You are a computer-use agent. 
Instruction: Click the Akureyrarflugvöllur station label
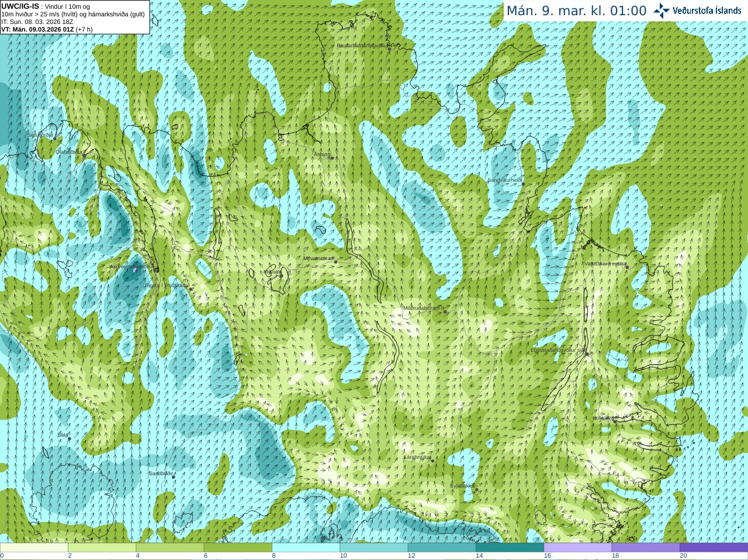132,267
